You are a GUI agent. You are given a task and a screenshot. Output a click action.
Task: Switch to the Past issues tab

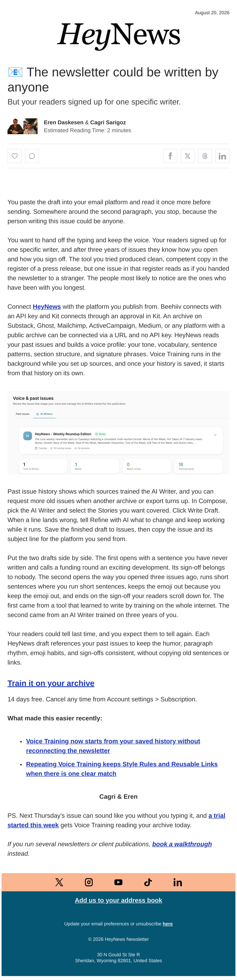(23, 414)
